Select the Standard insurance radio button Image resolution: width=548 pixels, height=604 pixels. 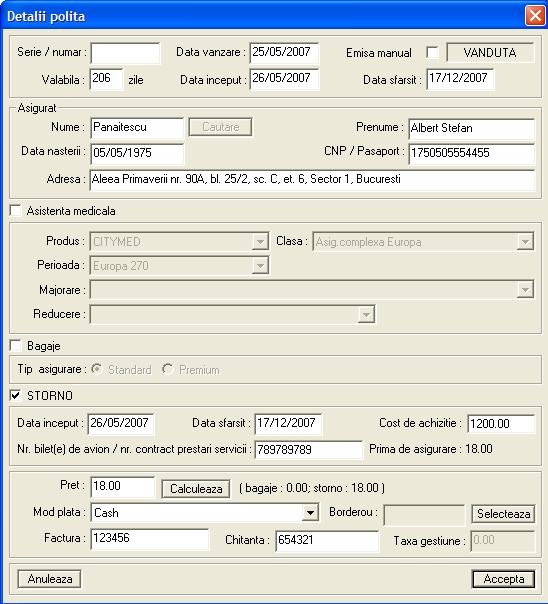pyautogui.click(x=96, y=369)
